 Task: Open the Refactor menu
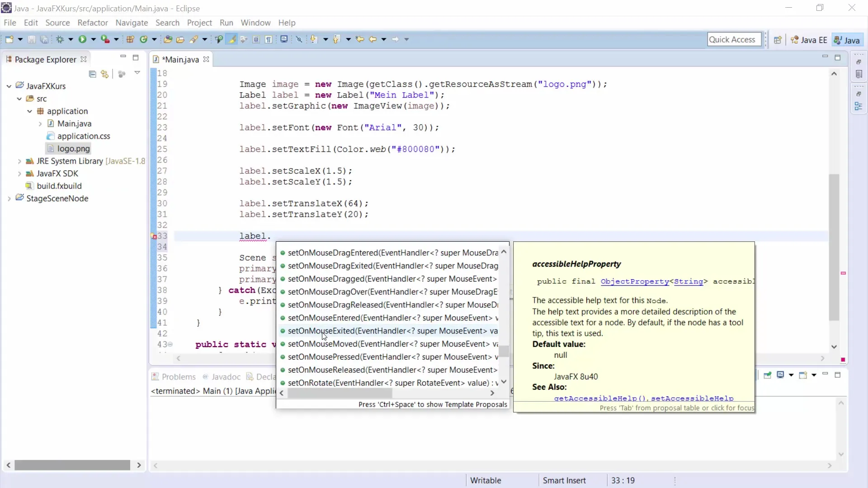pos(93,23)
